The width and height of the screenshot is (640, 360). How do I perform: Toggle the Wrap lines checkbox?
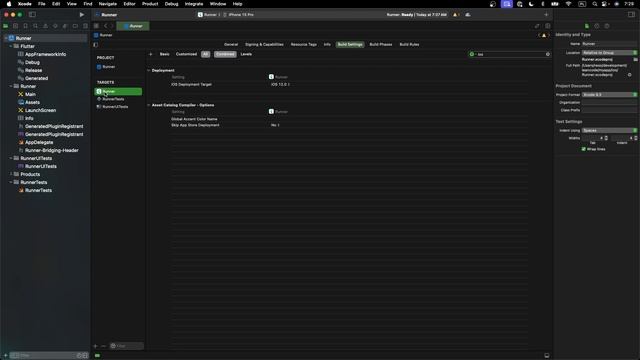pos(583,149)
